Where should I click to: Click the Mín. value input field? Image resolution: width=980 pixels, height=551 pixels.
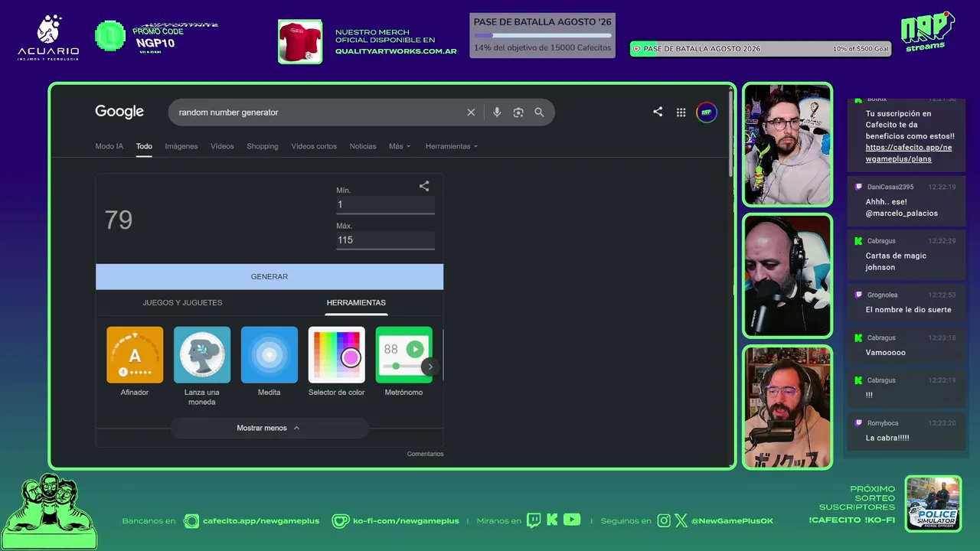[385, 204]
